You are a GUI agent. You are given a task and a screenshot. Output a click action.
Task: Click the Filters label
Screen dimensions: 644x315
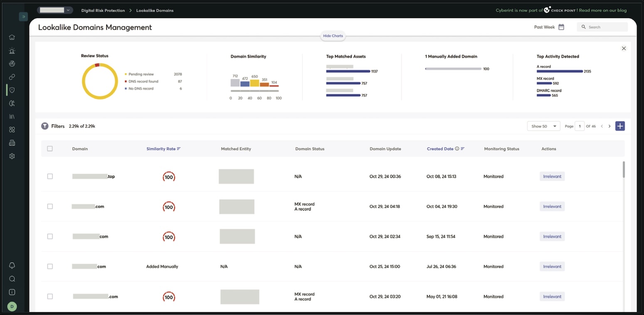(58, 126)
